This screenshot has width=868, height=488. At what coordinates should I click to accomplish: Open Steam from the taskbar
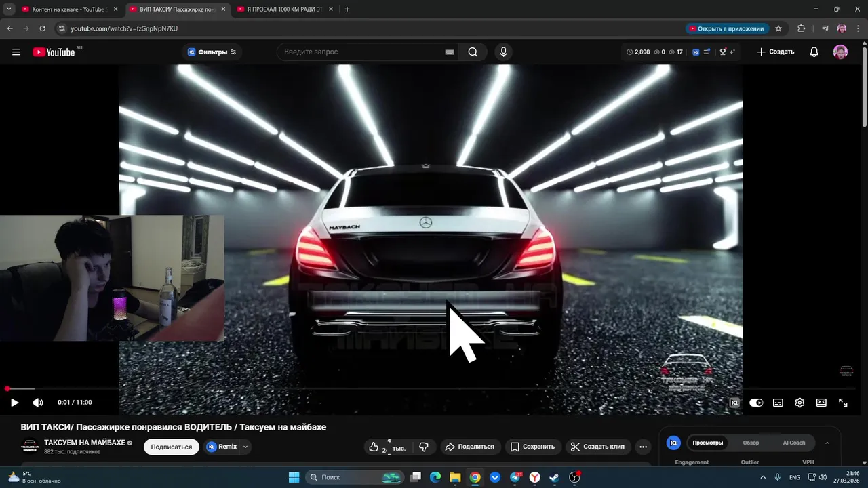554,477
